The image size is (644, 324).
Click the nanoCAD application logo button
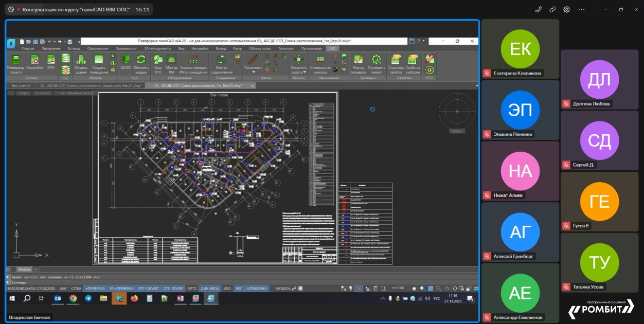11,43
